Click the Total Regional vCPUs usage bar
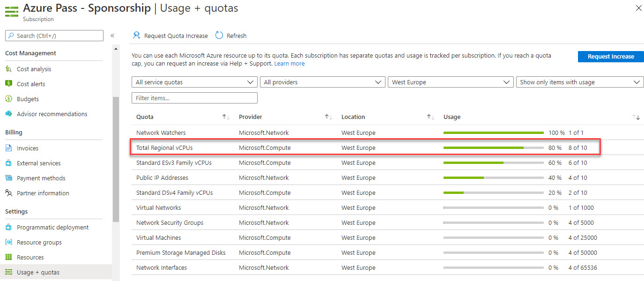Viewport: 644px width, 281px height. (x=494, y=148)
